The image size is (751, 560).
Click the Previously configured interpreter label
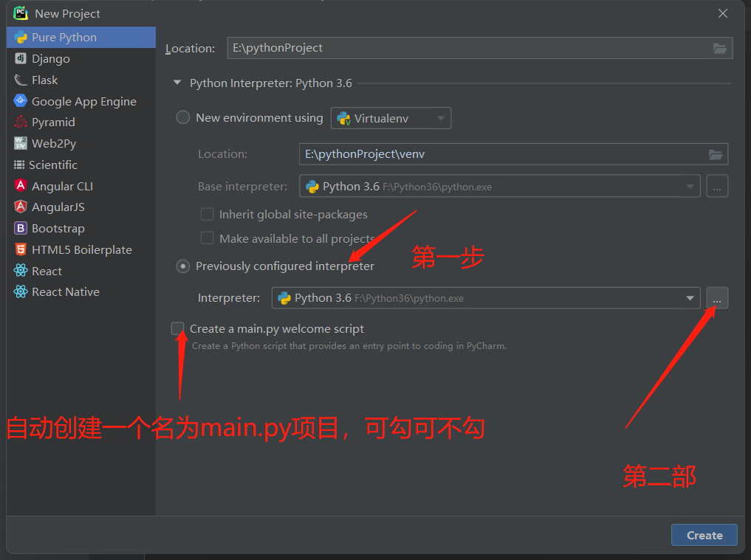tap(285, 266)
